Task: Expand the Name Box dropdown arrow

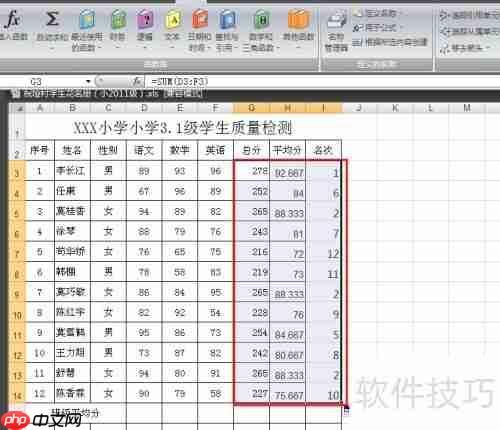Action: (88, 81)
